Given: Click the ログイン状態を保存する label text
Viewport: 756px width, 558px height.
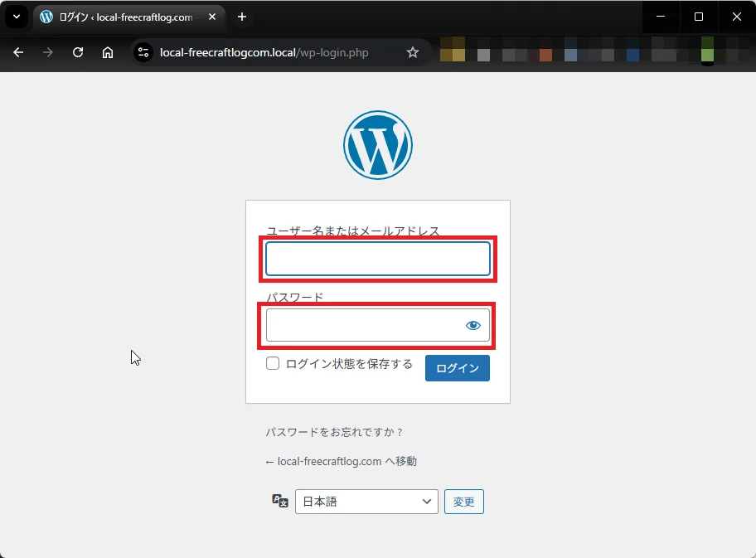Looking at the screenshot, I should [x=349, y=364].
